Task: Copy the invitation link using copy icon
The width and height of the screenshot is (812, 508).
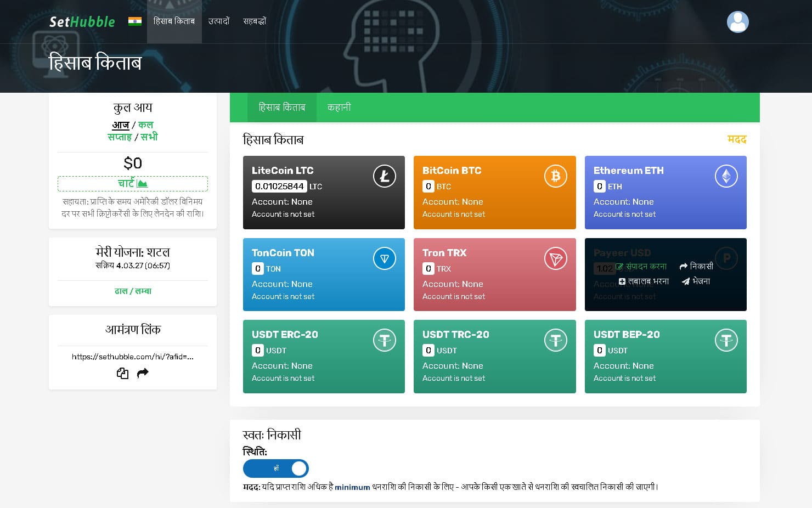Action: click(122, 374)
